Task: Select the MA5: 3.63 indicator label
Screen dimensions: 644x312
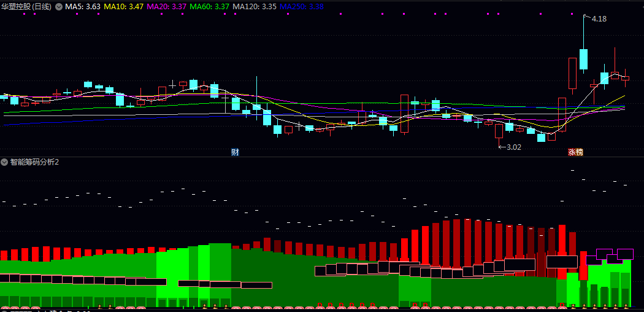Action: tap(83, 7)
